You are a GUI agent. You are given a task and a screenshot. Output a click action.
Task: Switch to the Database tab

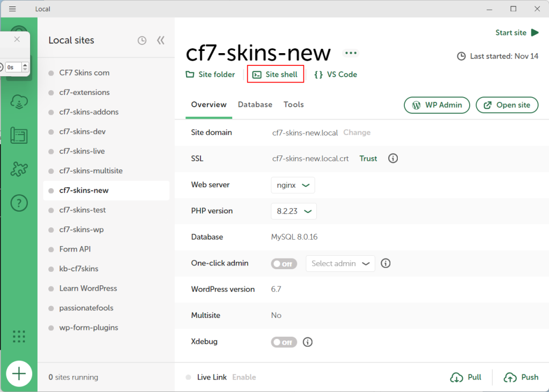coord(255,105)
